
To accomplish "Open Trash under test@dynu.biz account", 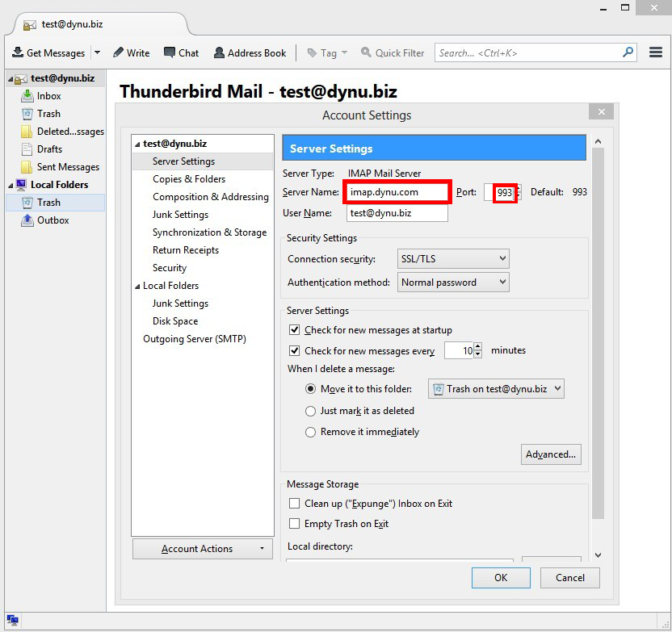I will tap(48, 114).
